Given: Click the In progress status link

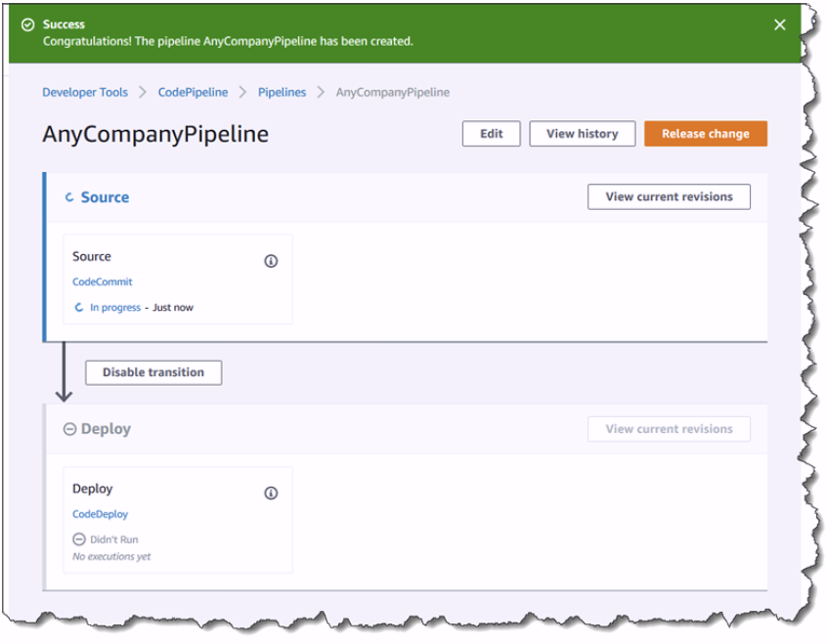Looking at the screenshot, I should [x=115, y=308].
